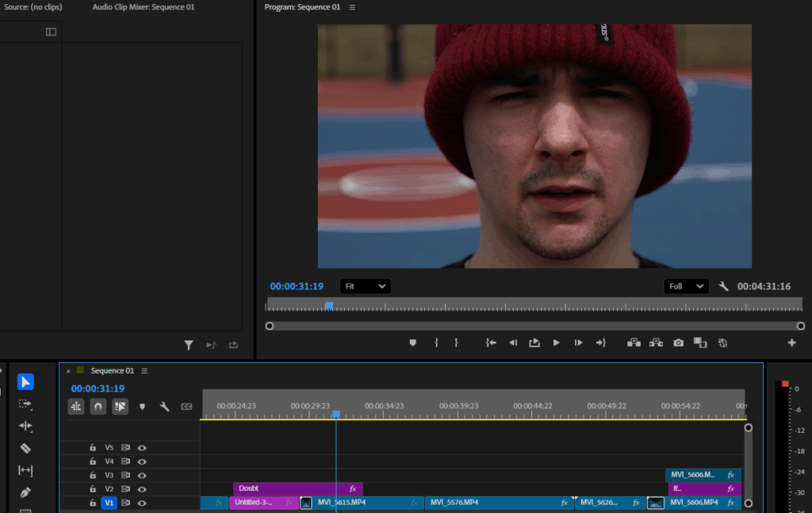Image resolution: width=812 pixels, height=513 pixels.
Task: Choose the Ripple Edit tool
Action: pyautogui.click(x=25, y=426)
